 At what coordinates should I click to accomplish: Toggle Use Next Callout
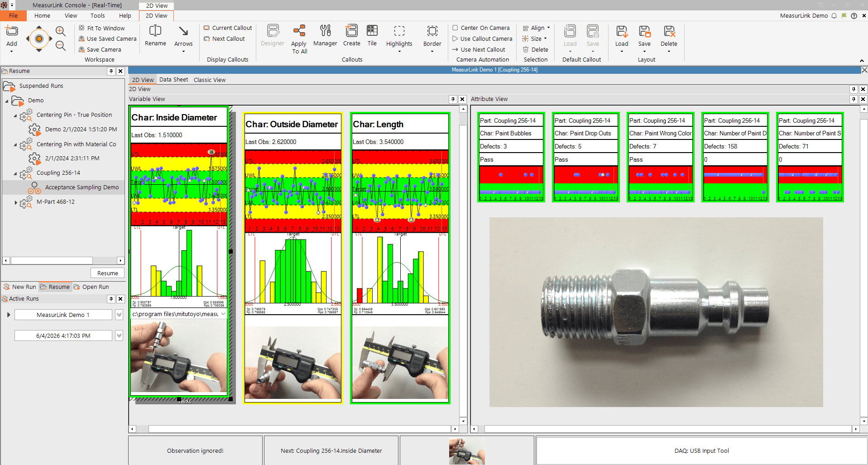tap(479, 50)
